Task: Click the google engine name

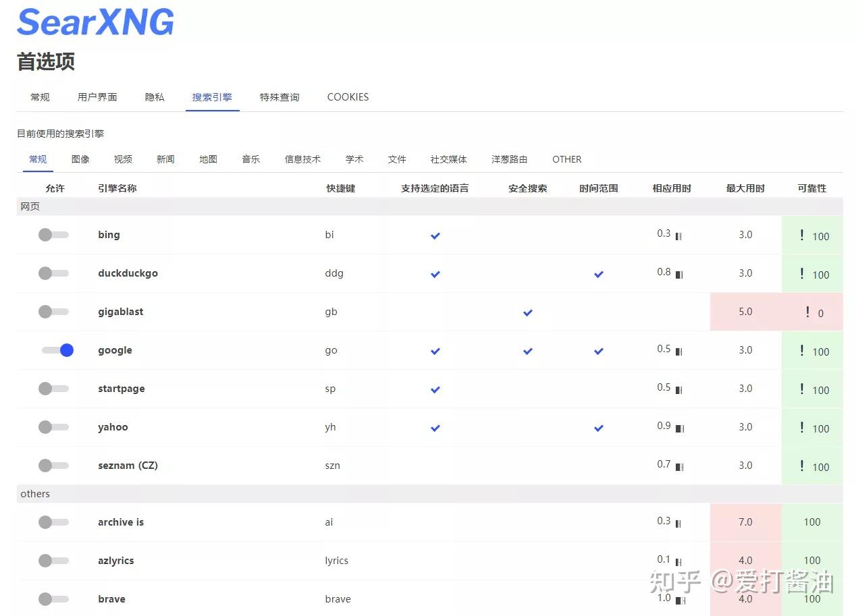Action: 115,350
